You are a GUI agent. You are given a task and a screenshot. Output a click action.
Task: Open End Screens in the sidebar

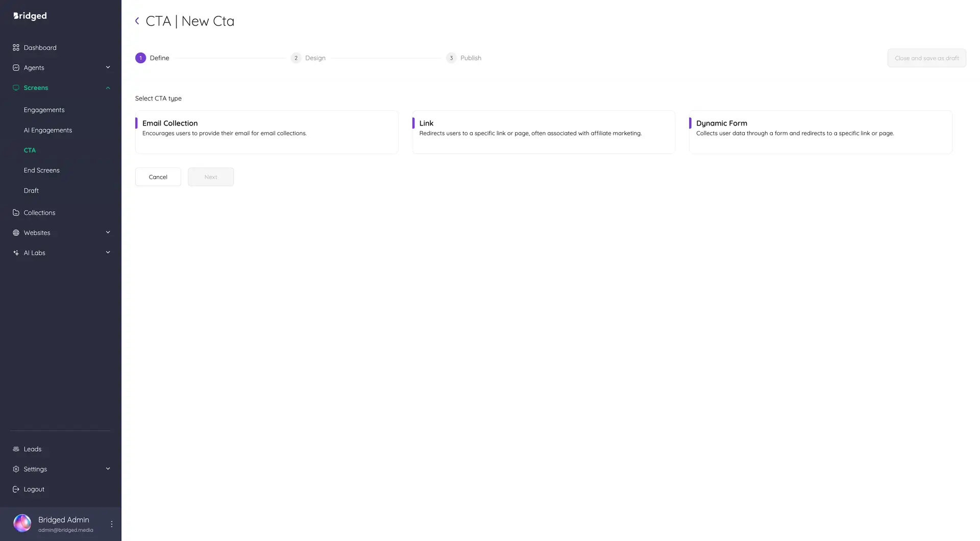(x=41, y=170)
